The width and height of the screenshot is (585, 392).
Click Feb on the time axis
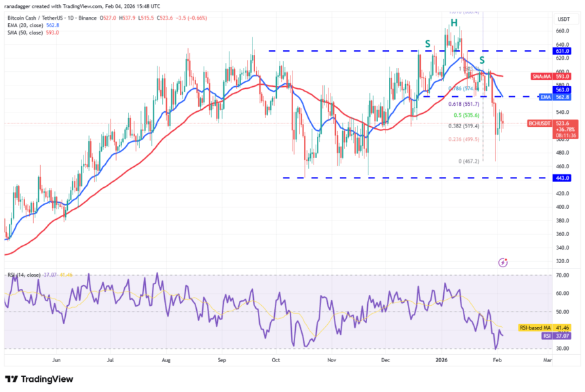click(497, 360)
